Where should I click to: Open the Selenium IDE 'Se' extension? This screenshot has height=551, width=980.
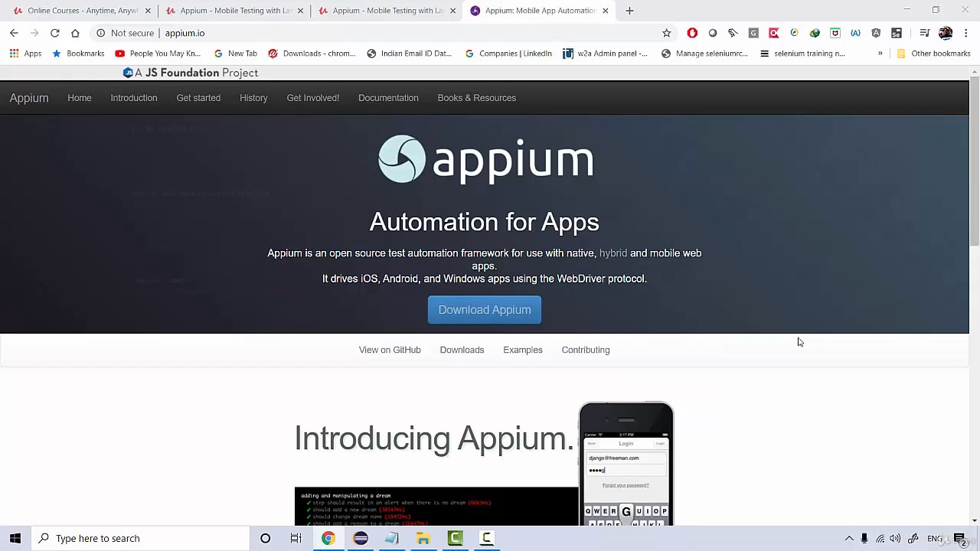coord(897,33)
